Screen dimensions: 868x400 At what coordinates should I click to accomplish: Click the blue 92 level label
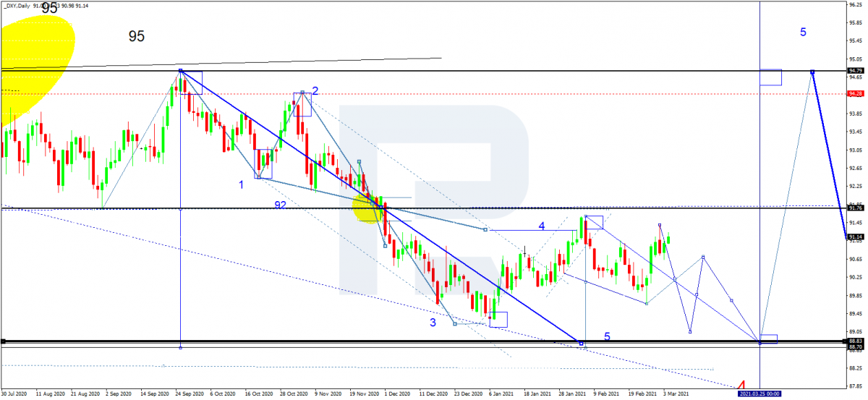(281, 205)
